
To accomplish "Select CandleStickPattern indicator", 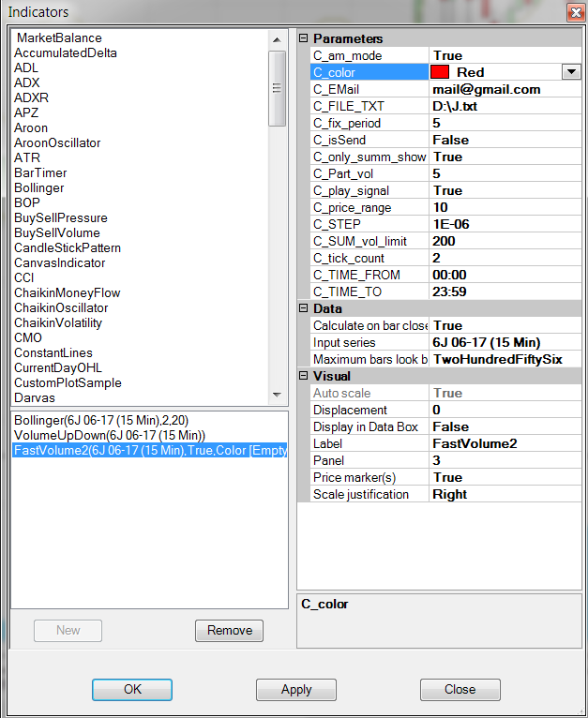I will tap(68, 247).
